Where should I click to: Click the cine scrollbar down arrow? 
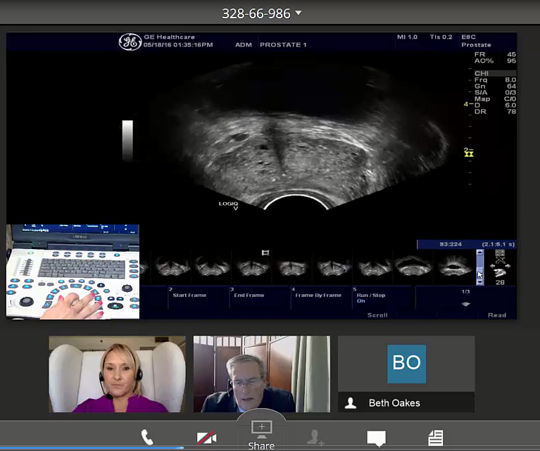[x=480, y=282]
